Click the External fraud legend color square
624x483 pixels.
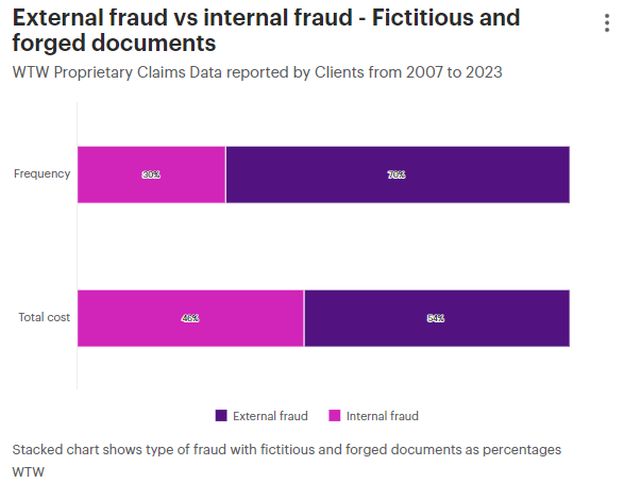[x=221, y=416]
